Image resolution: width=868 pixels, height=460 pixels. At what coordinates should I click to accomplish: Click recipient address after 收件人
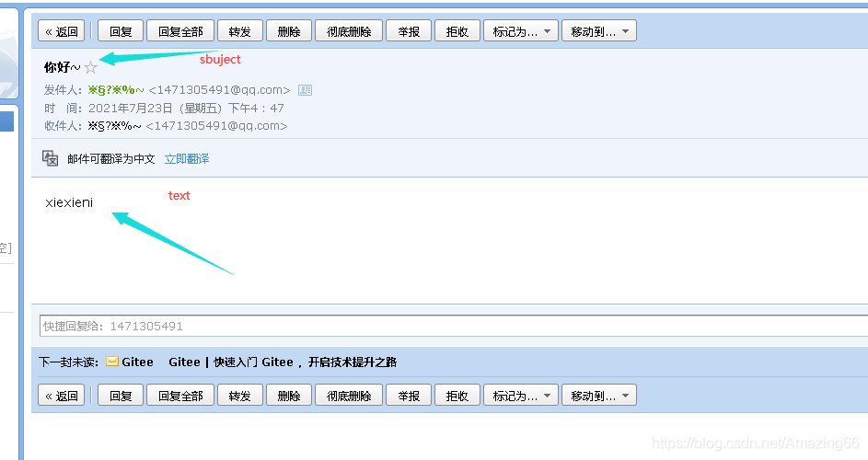click(x=216, y=126)
